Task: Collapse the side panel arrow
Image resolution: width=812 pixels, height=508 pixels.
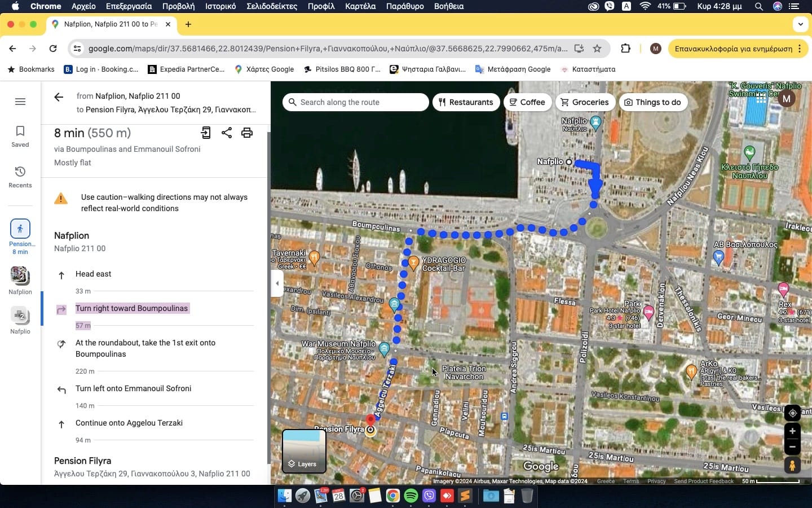Action: [x=277, y=283]
